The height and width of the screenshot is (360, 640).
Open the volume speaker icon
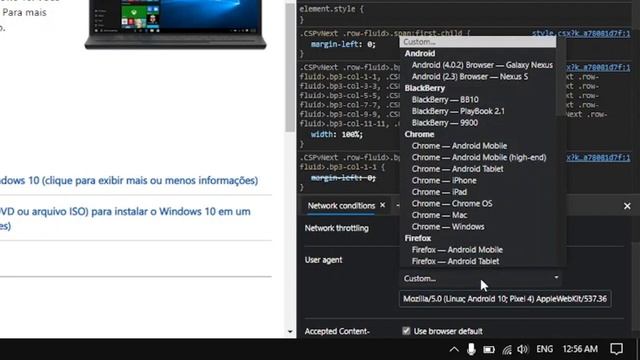coord(522,349)
